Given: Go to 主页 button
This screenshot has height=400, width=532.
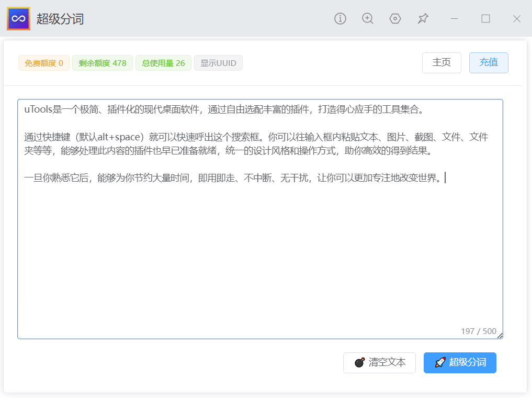Looking at the screenshot, I should (442, 63).
